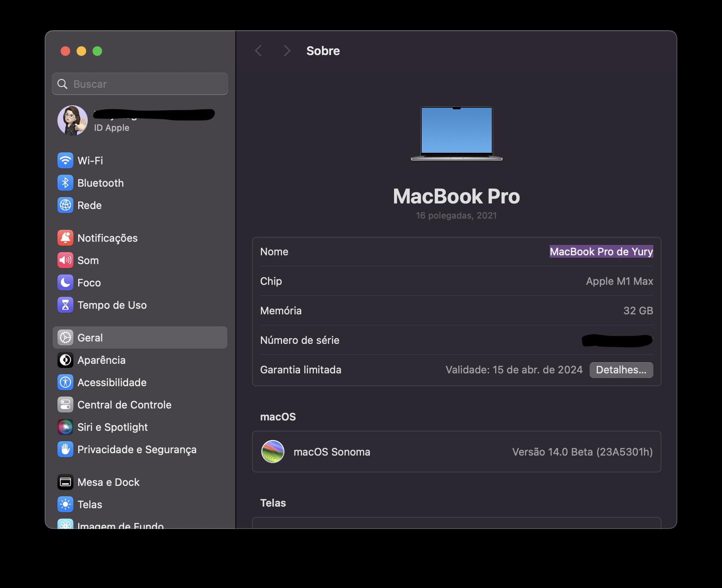Minimize window with yellow button
722x588 pixels.
coord(81,51)
